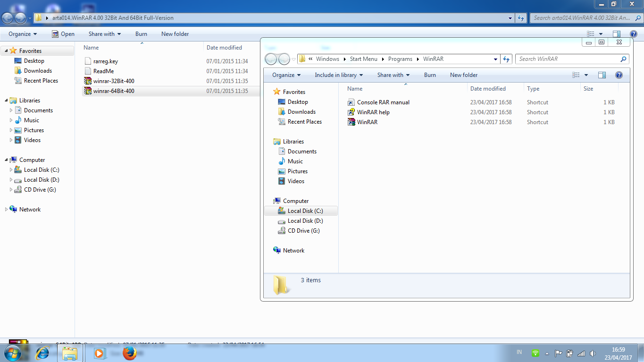Click the search magnifier in WinRAR window
The width and height of the screenshot is (644, 362).
[624, 59]
